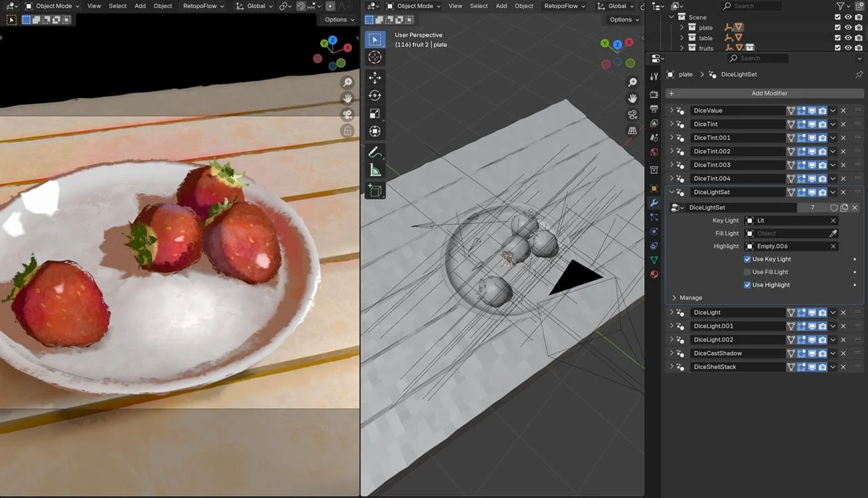
Task: Click the 3D Cursor tool
Action: [x=374, y=58]
